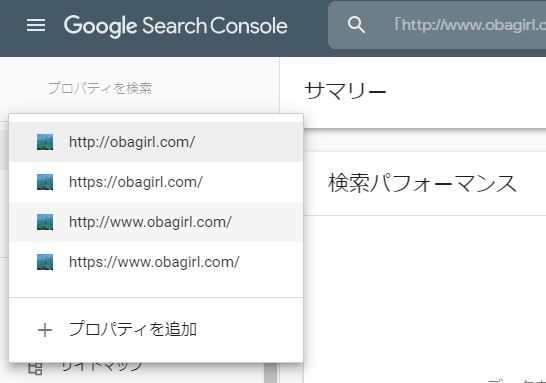Select property http://www.obagirl.com/
Image resolution: width=546 pixels, height=383 pixels.
pos(156,222)
